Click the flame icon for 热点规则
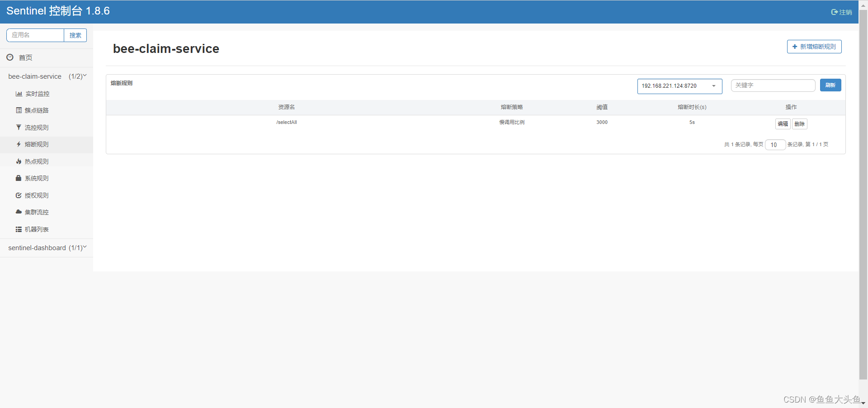Viewport: 868px width, 408px height. coord(19,161)
